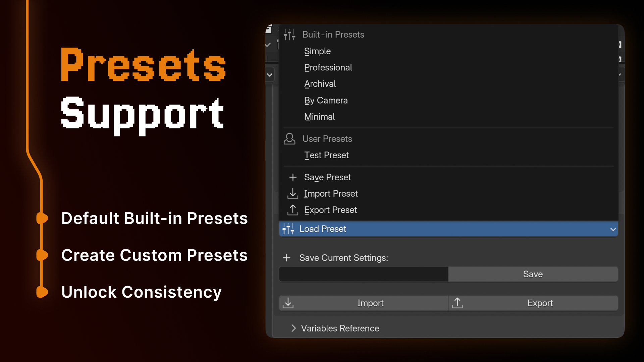This screenshot has height=362, width=644.
Task: Click the Save button
Action: (x=533, y=274)
